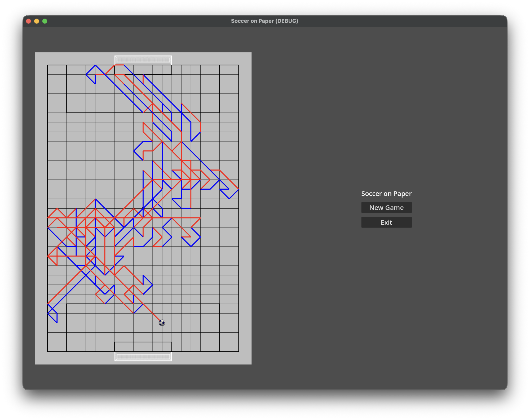Click the red line tip touching the right sideline

coord(238,189)
